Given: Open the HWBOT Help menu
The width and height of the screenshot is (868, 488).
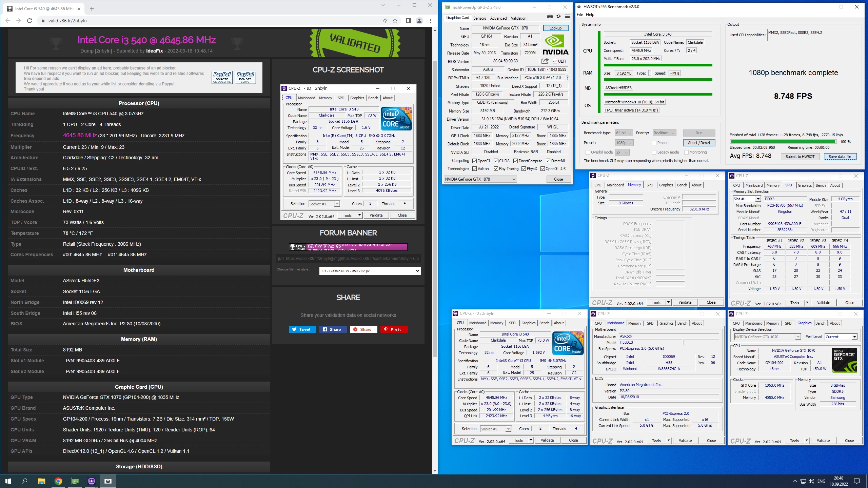Looking at the screenshot, I should [x=590, y=15].
